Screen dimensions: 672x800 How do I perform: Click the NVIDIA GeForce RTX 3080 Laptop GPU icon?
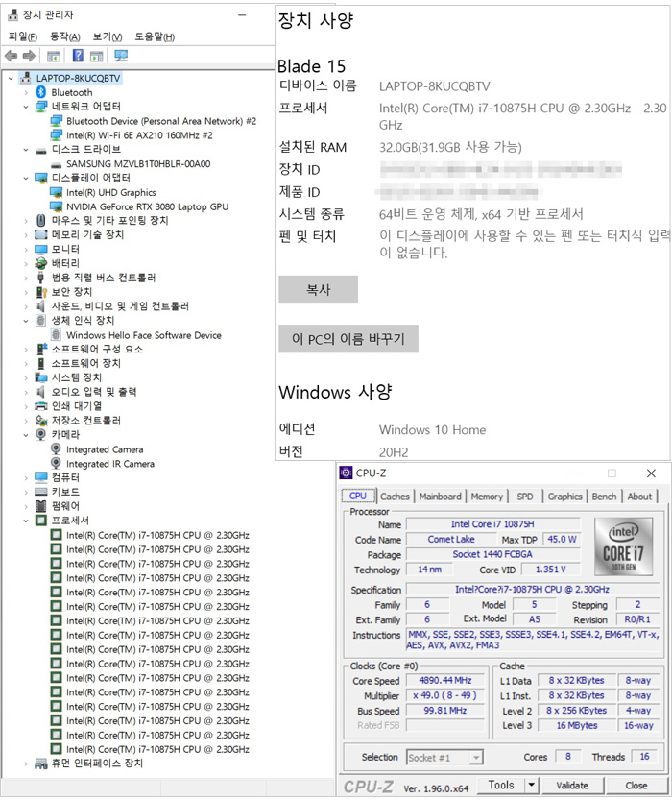56,206
